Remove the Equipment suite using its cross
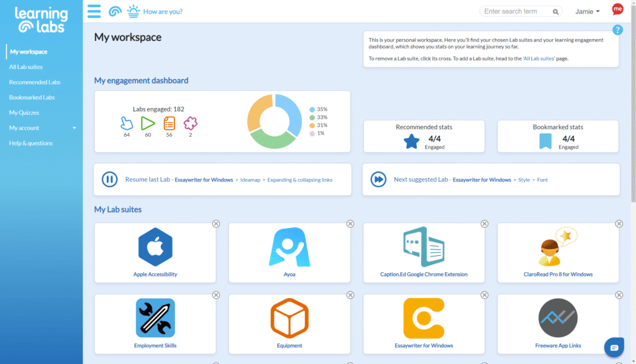 click(350, 295)
